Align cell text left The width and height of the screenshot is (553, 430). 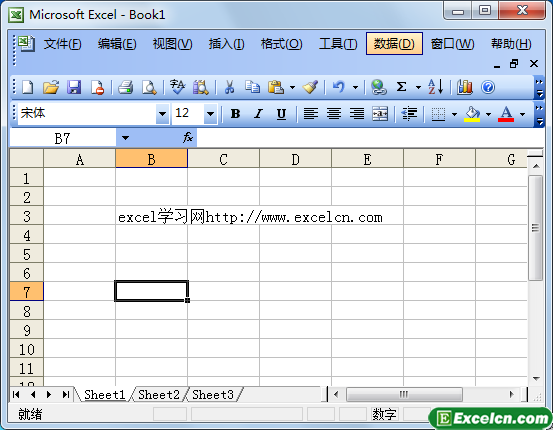tap(311, 114)
